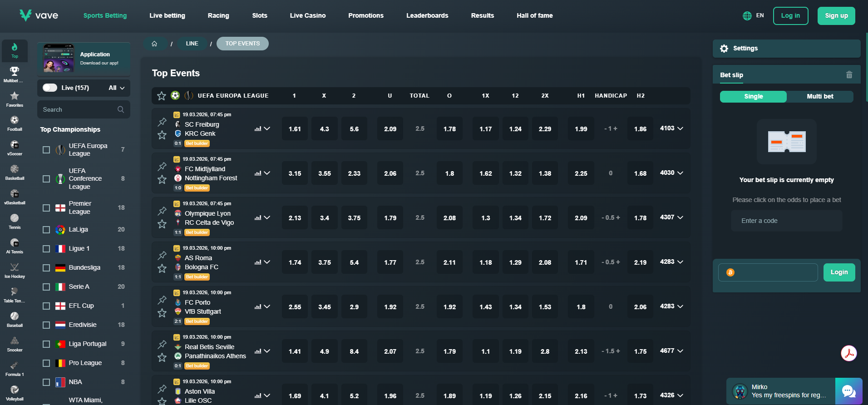Open Promotions nav item
This screenshot has width=868, height=405.
366,15
